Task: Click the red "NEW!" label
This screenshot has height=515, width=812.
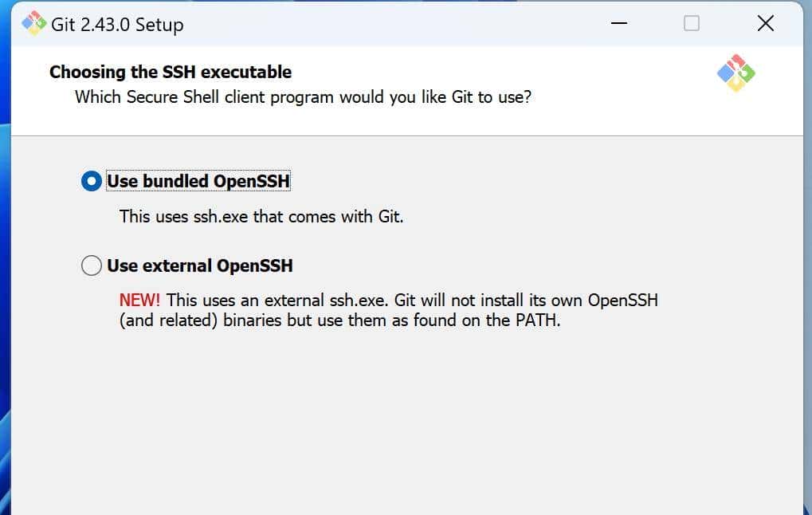Action: (140, 300)
